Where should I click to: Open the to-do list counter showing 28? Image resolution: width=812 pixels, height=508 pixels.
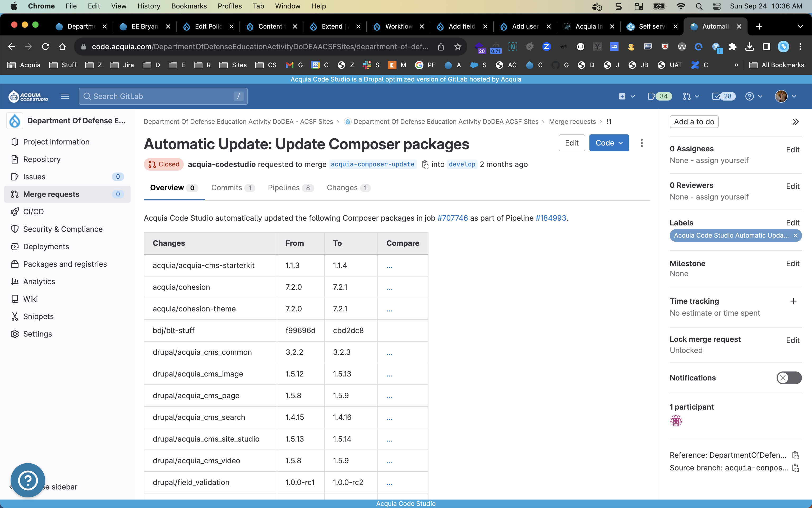coord(724,96)
